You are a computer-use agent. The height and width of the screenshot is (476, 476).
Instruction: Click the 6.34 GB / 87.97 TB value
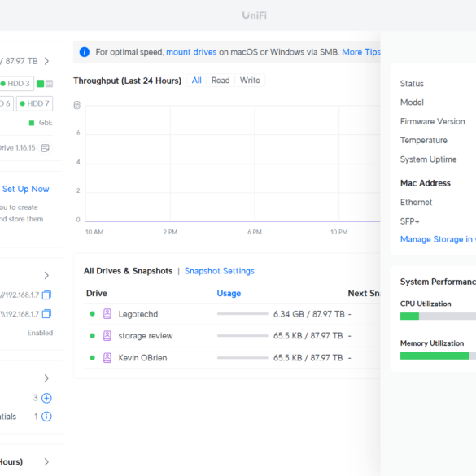point(309,314)
